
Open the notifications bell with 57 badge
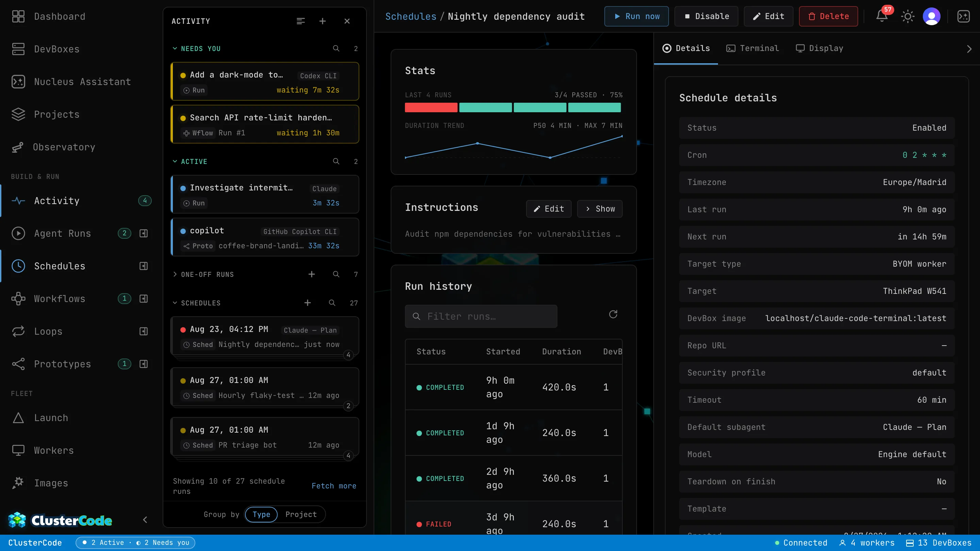pos(881,16)
